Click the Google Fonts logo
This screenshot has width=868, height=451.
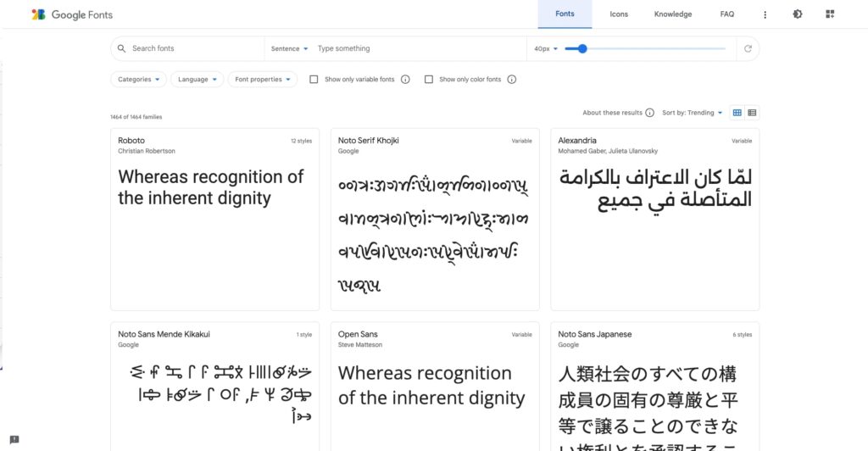pos(72,14)
